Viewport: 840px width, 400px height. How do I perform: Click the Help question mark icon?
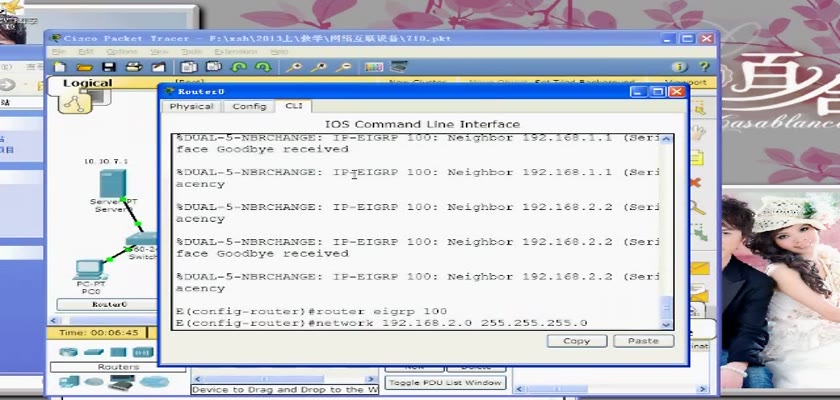[704, 67]
